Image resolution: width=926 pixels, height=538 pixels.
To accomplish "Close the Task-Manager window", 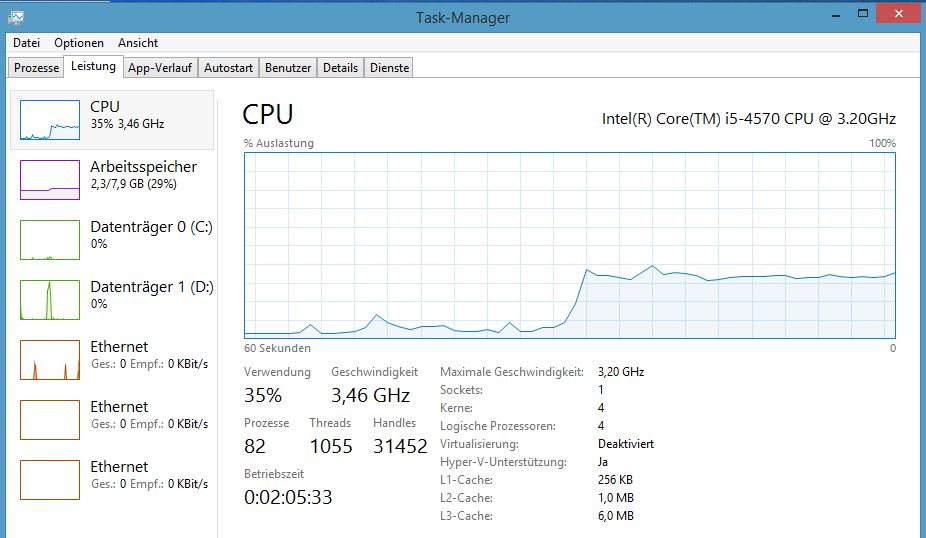I will pos(899,14).
